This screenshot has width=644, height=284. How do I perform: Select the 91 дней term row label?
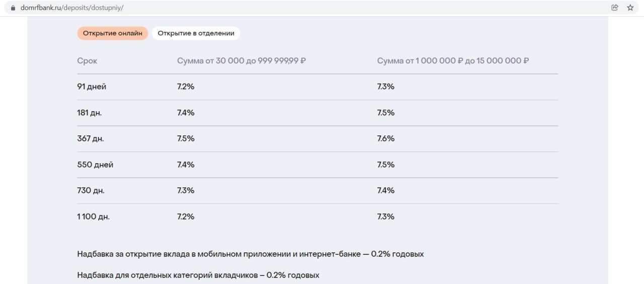pyautogui.click(x=92, y=87)
